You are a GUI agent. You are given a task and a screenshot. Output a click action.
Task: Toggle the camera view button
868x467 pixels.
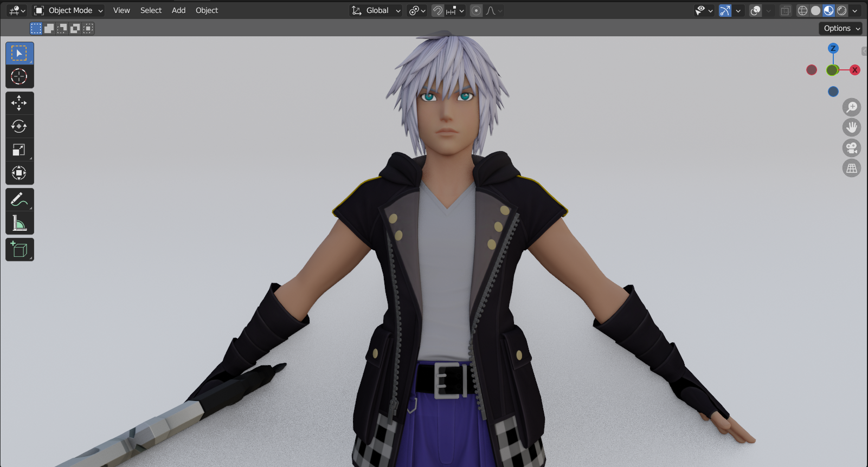[852, 148]
